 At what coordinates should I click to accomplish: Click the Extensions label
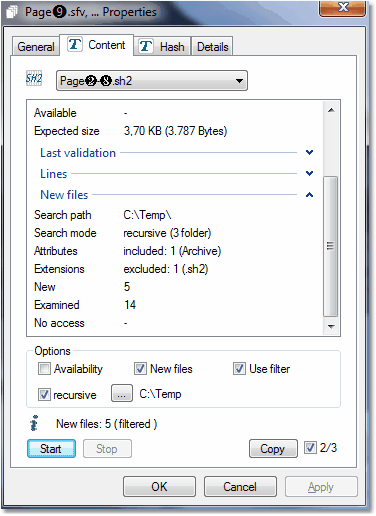click(59, 269)
